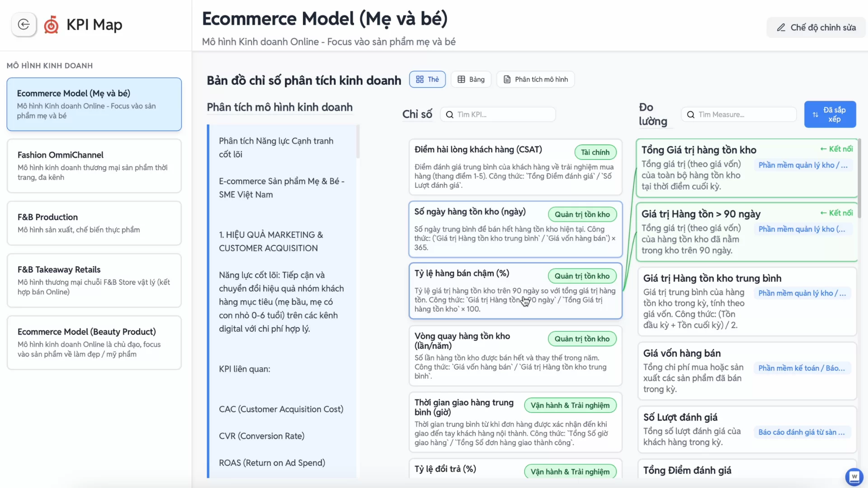Screen dimensions: 868x488
Task: Open the Phân tích mô hình tab
Action: [x=535, y=80]
